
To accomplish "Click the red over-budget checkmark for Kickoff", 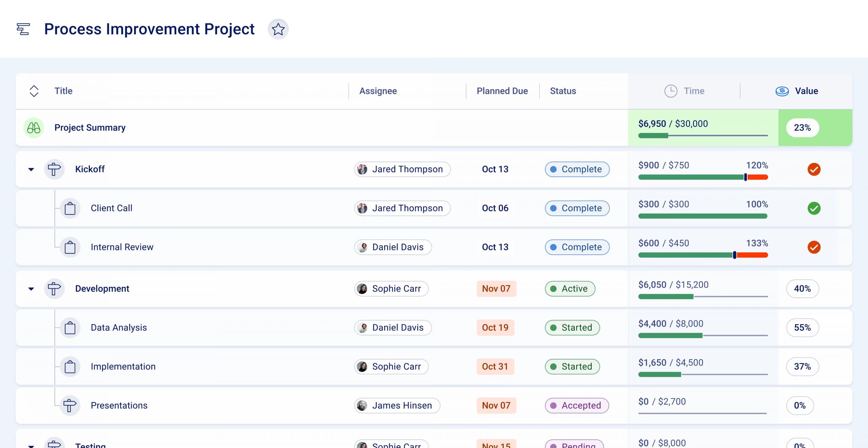I will (814, 169).
